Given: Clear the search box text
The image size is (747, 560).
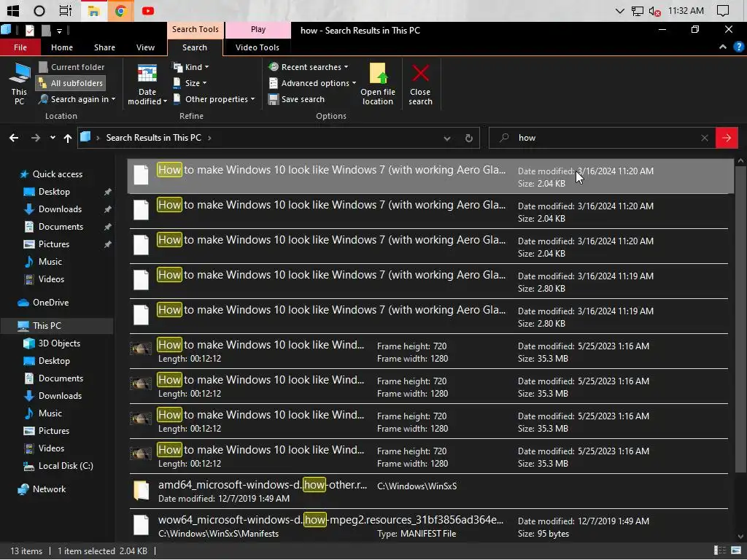Looking at the screenshot, I should [x=705, y=138].
